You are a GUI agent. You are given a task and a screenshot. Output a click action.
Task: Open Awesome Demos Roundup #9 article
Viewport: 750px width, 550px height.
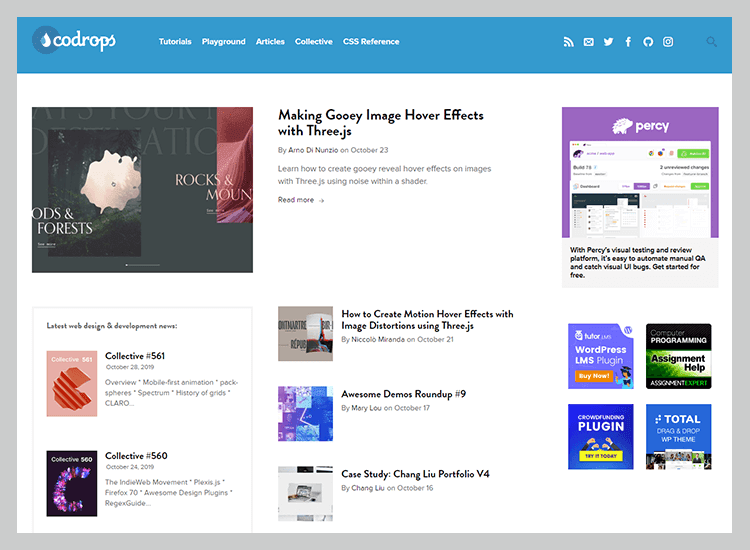403,394
